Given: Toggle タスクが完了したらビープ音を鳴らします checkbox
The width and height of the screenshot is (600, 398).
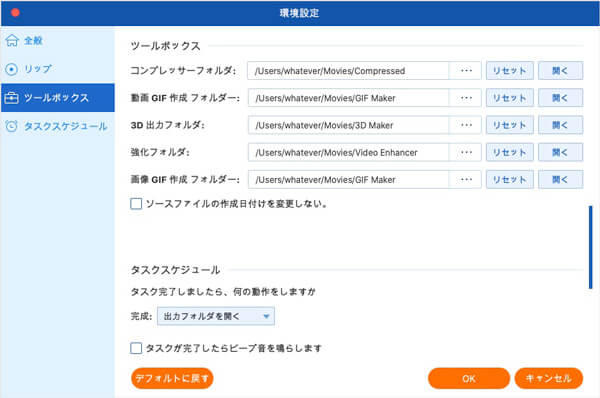Looking at the screenshot, I should 136,348.
